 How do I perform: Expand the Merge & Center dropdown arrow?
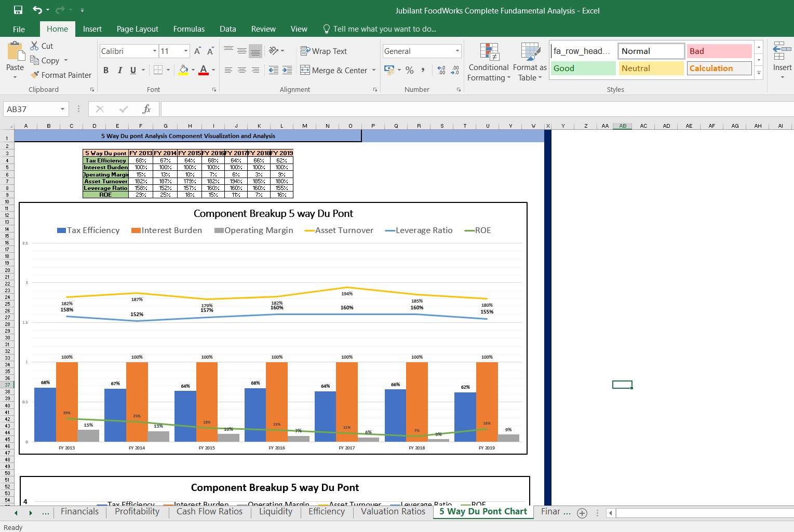pos(374,70)
